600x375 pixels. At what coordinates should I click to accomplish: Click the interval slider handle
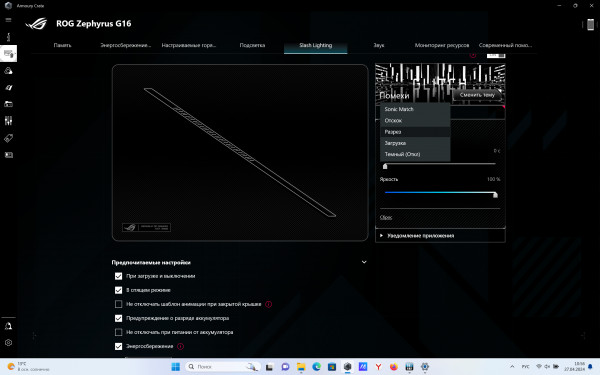click(385, 166)
